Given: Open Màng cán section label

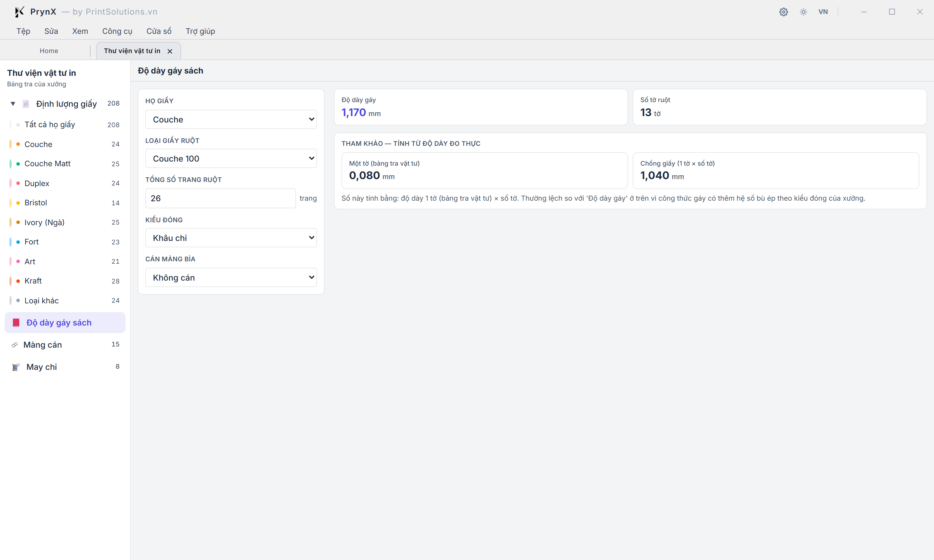Looking at the screenshot, I should (x=43, y=344).
